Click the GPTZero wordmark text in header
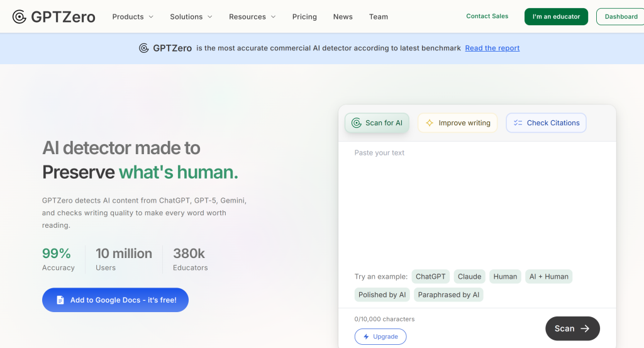Image resolution: width=644 pixels, height=348 pixels. (63, 17)
